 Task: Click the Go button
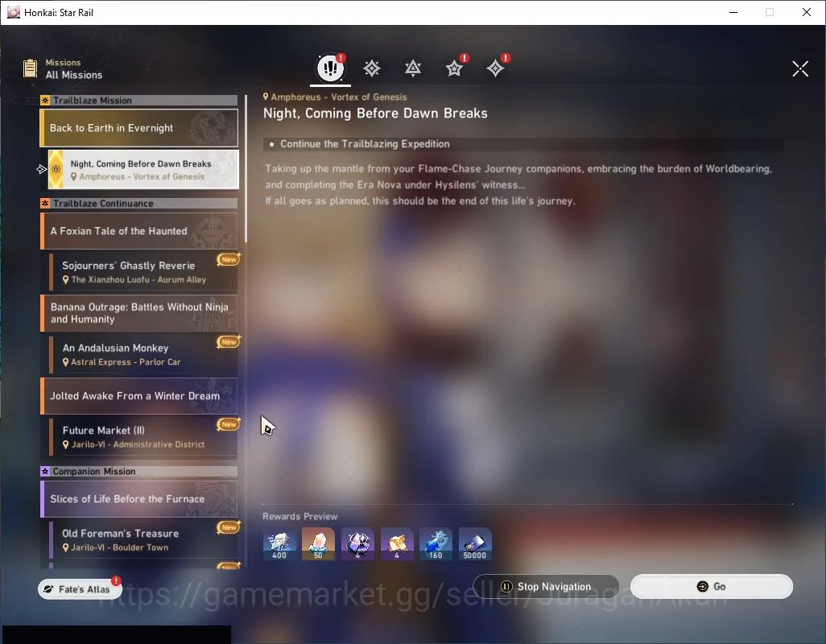tap(711, 587)
